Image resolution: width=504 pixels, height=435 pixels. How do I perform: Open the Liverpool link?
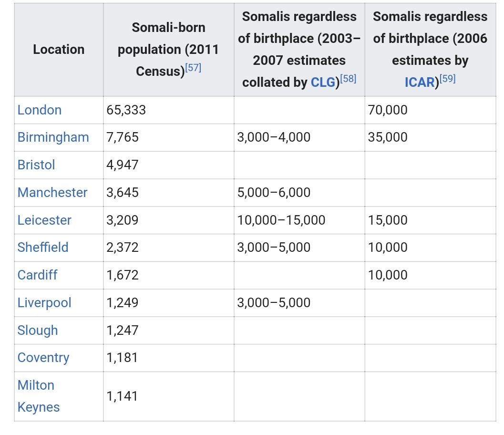pyautogui.click(x=44, y=303)
